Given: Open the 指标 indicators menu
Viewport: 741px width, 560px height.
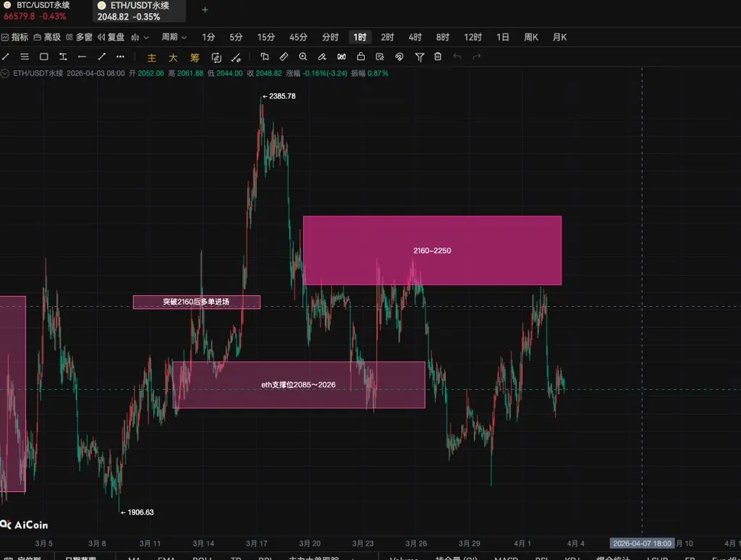Looking at the screenshot, I should [x=14, y=37].
